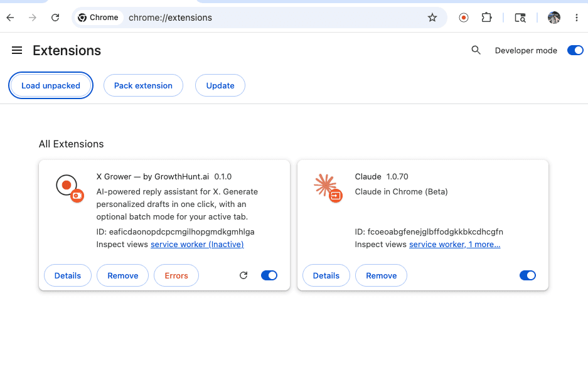Go forward to the next page
Screen dimensions: 588x392
click(x=33, y=18)
